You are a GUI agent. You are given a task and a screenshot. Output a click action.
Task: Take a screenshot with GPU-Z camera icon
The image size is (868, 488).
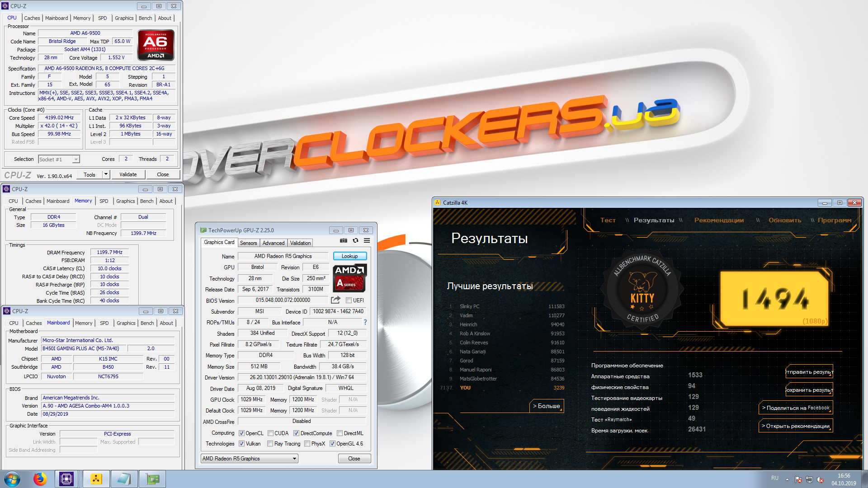tap(344, 240)
